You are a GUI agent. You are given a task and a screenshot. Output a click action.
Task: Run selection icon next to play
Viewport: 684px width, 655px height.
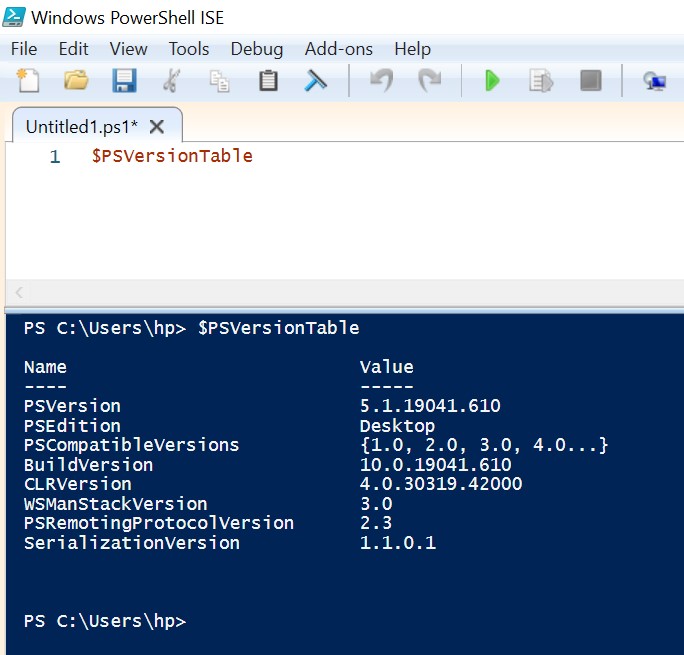541,81
